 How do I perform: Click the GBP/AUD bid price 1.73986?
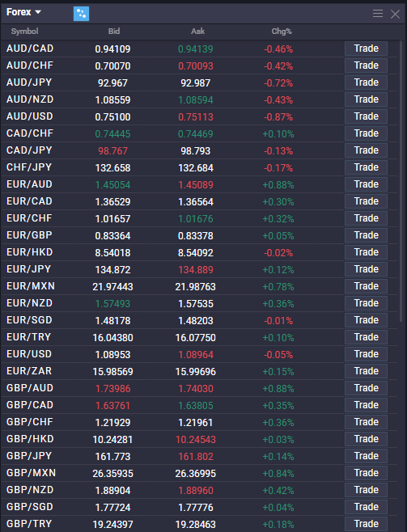112,388
